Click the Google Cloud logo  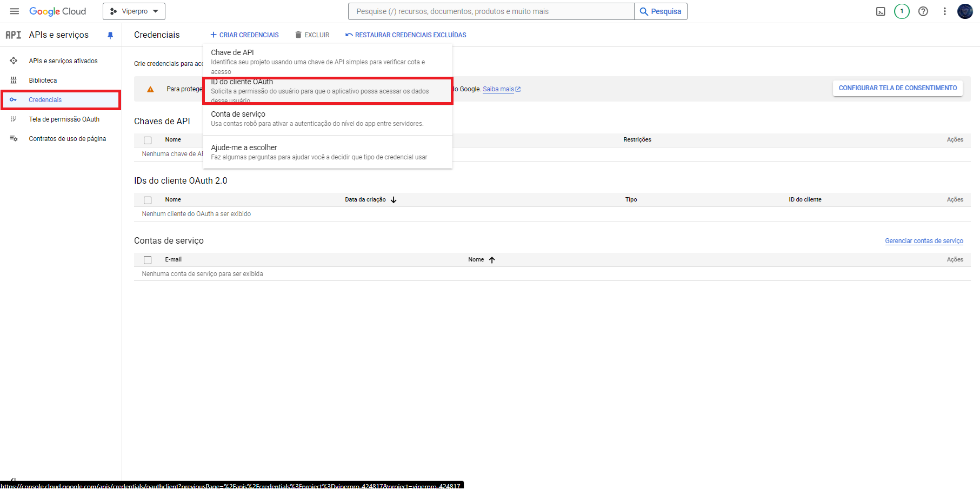[x=58, y=11]
